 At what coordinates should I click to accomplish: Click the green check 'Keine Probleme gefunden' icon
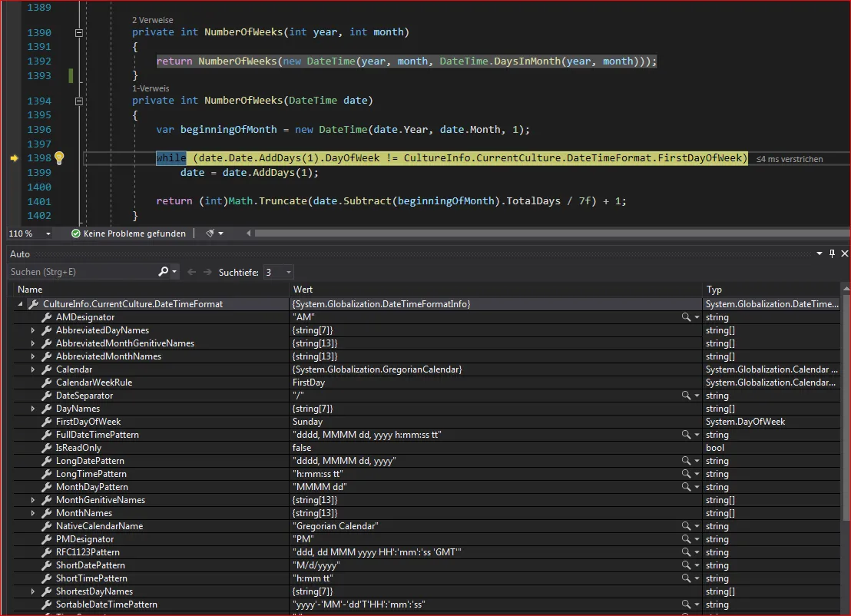(x=75, y=233)
